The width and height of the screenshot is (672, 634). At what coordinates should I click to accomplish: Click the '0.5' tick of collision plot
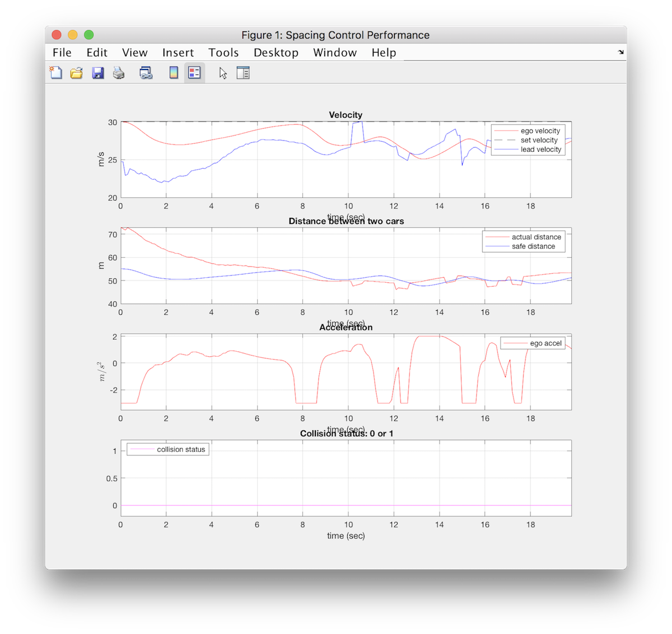pyautogui.click(x=112, y=478)
